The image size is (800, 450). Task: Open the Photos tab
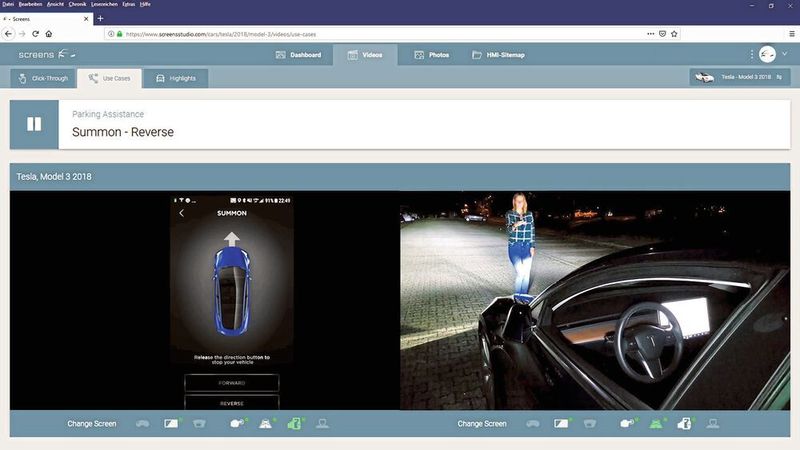pyautogui.click(x=432, y=55)
